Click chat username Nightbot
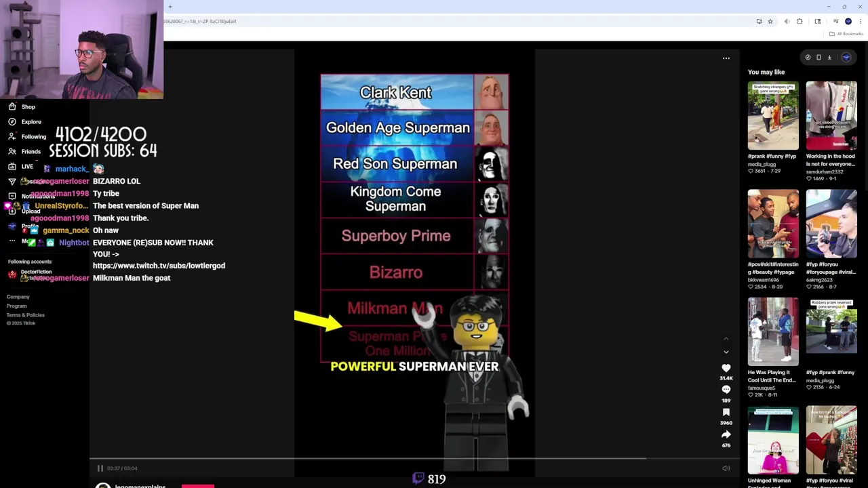Screen dimensions: 868x488 [74, 243]
